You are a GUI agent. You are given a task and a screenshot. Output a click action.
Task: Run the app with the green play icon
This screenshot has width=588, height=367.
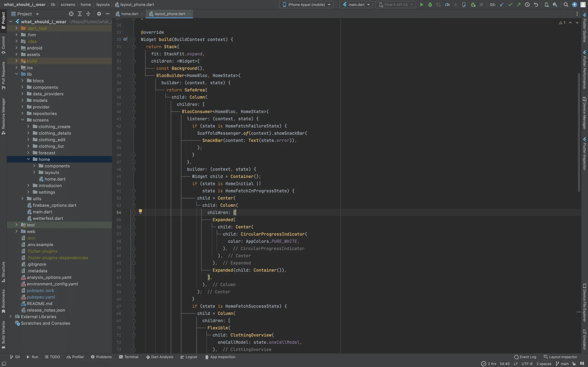click(x=421, y=5)
